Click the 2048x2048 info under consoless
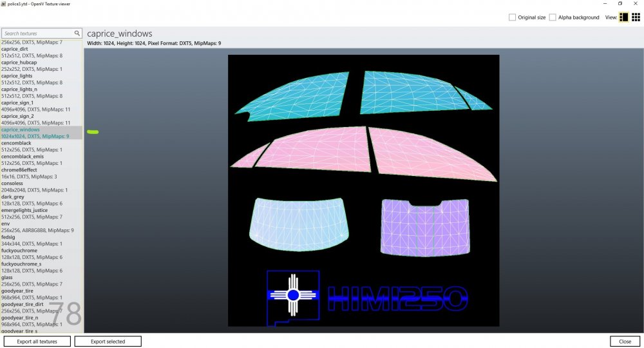The image size is (644, 348). (35, 190)
